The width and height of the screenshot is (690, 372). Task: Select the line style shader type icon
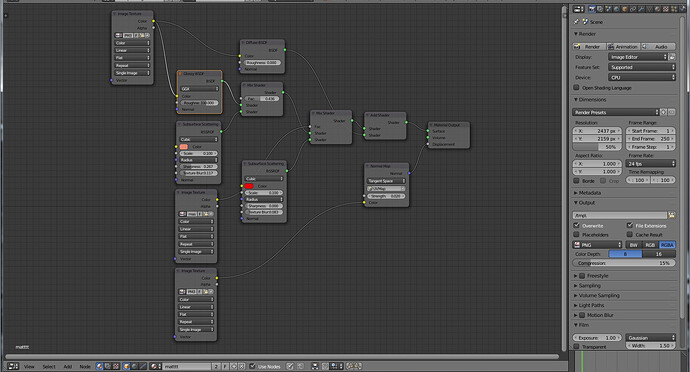coord(143,366)
